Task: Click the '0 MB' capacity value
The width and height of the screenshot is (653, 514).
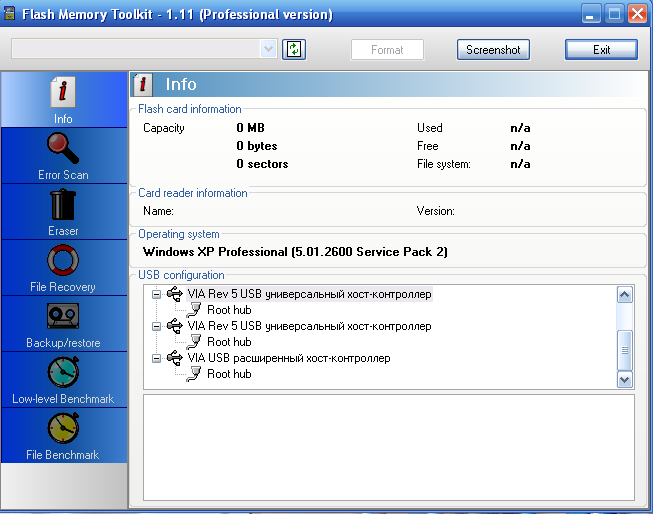Action: 250,128
